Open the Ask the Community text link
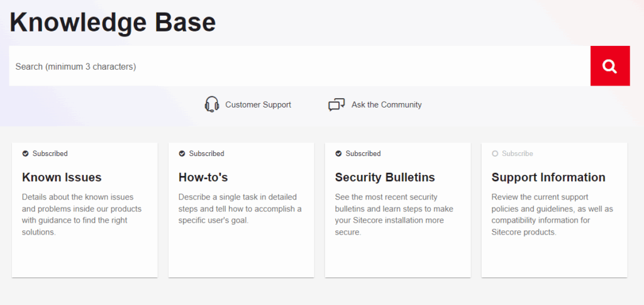The width and height of the screenshot is (644, 305). (386, 105)
